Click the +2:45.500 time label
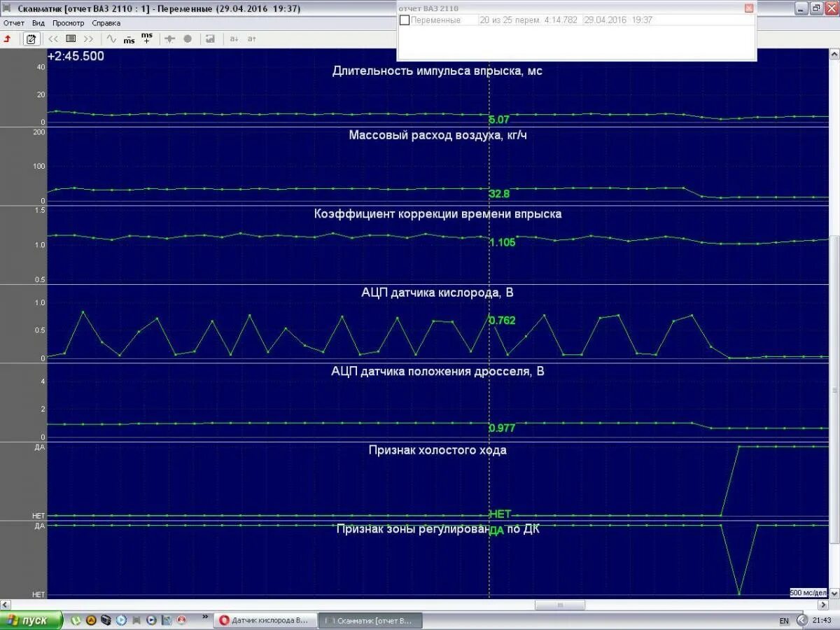 pyautogui.click(x=76, y=56)
